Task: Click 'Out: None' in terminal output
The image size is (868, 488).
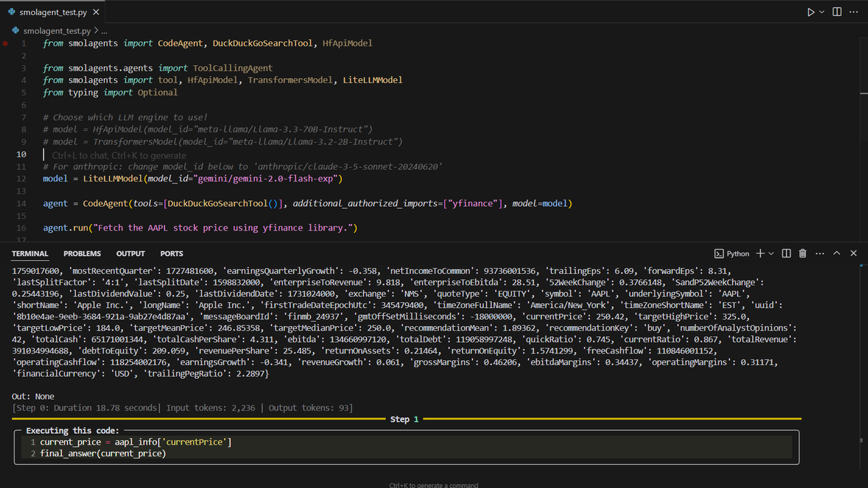Action: pyautogui.click(x=33, y=397)
